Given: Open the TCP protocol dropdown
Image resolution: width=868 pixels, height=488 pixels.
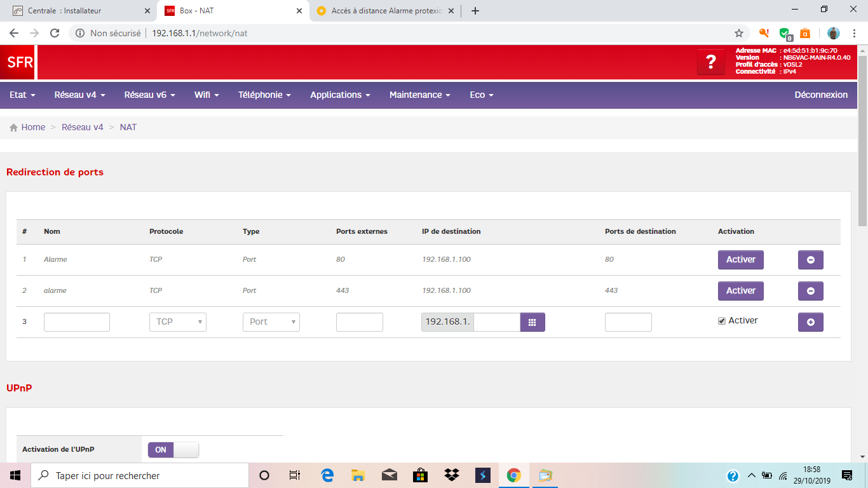Looking at the screenshot, I should [x=178, y=322].
